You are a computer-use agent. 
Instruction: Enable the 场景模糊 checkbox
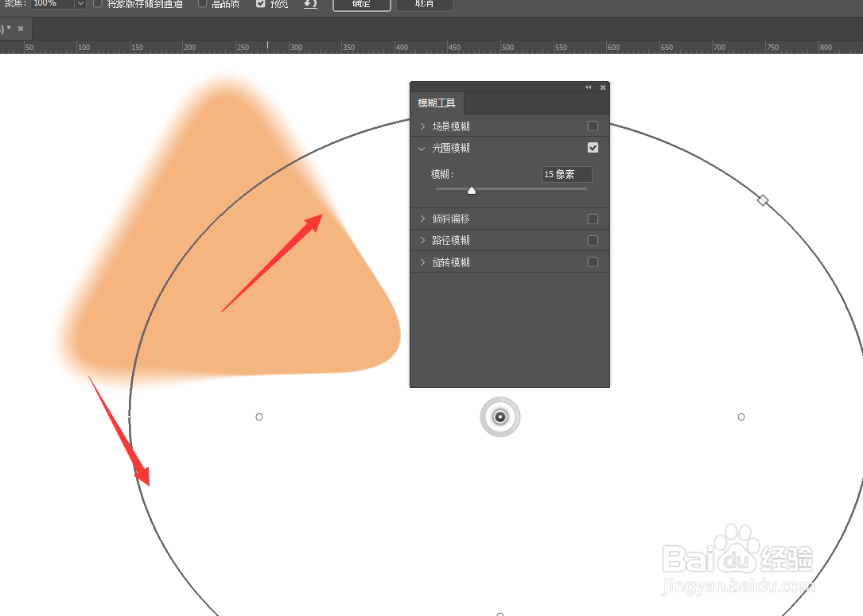click(x=593, y=126)
